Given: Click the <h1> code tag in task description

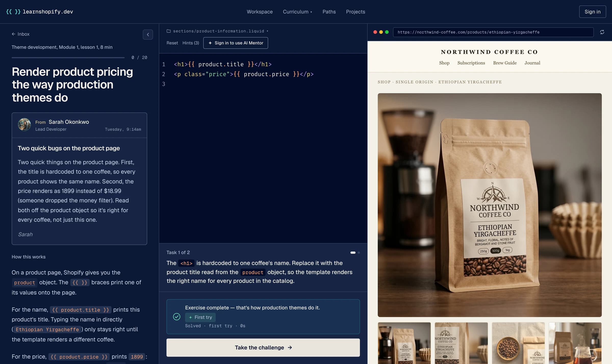Looking at the screenshot, I should coord(186,263).
